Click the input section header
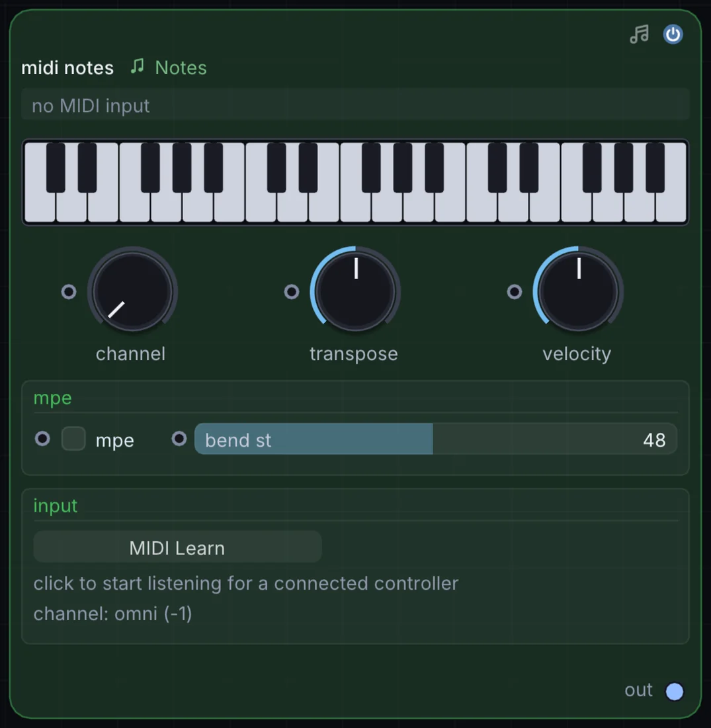 point(56,506)
